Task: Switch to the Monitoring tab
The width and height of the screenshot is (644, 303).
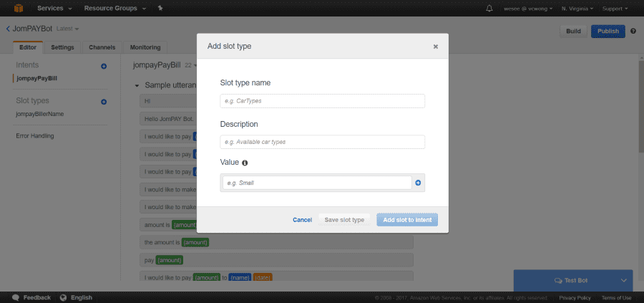Action: (145, 47)
